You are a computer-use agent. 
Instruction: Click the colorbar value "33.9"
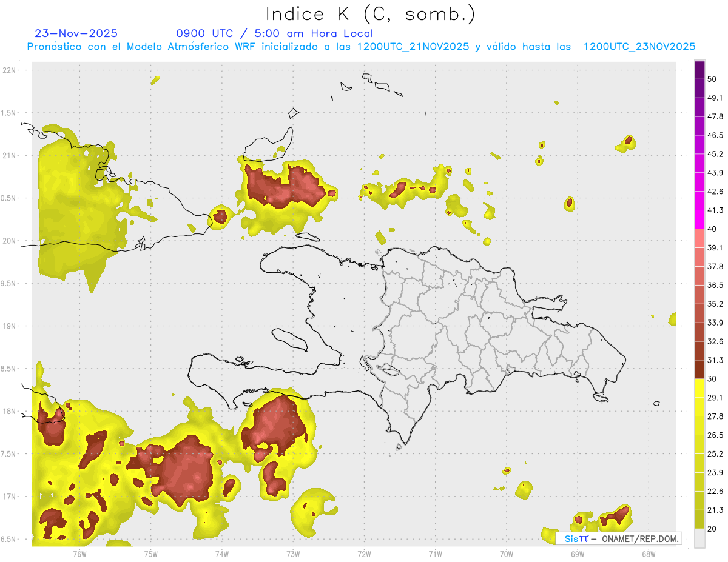(x=715, y=323)
